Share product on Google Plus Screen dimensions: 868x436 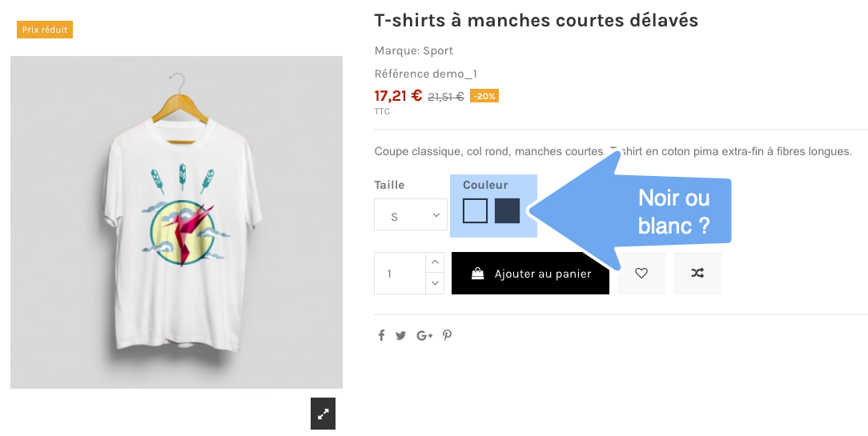424,336
